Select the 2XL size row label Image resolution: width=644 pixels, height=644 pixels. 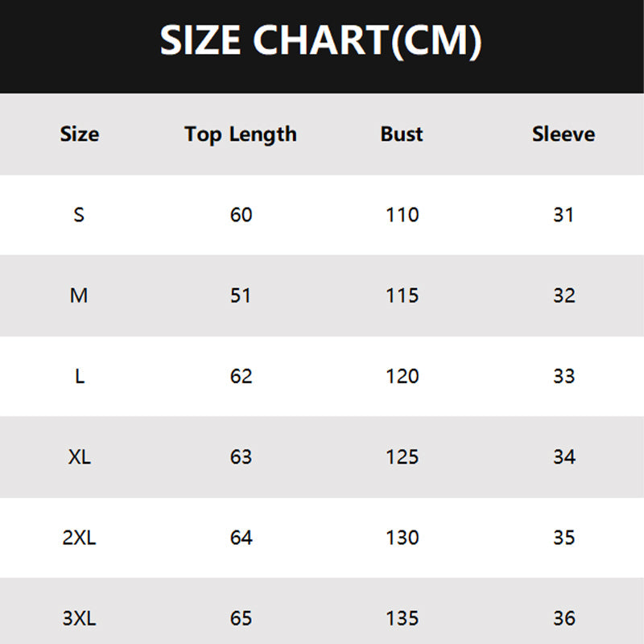79,537
